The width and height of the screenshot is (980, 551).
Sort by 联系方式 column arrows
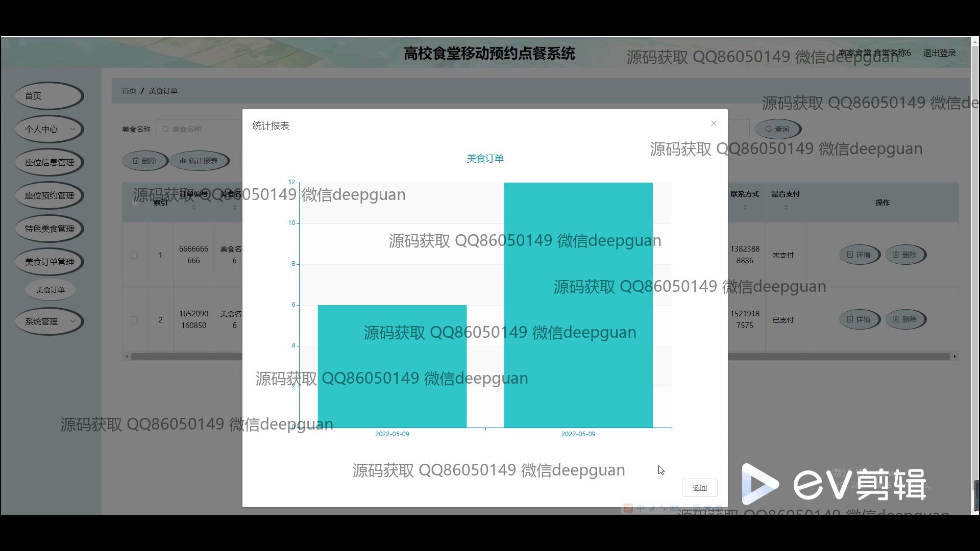[x=745, y=208]
